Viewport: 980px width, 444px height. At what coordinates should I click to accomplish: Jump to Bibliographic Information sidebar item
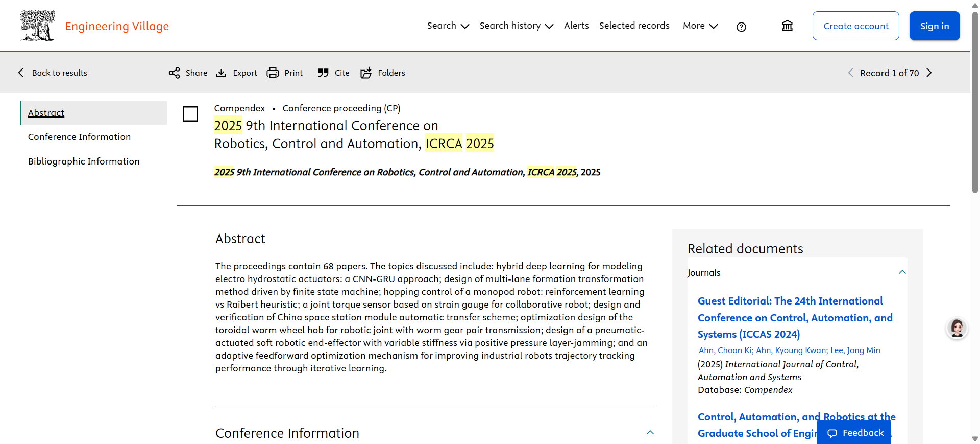[84, 161]
